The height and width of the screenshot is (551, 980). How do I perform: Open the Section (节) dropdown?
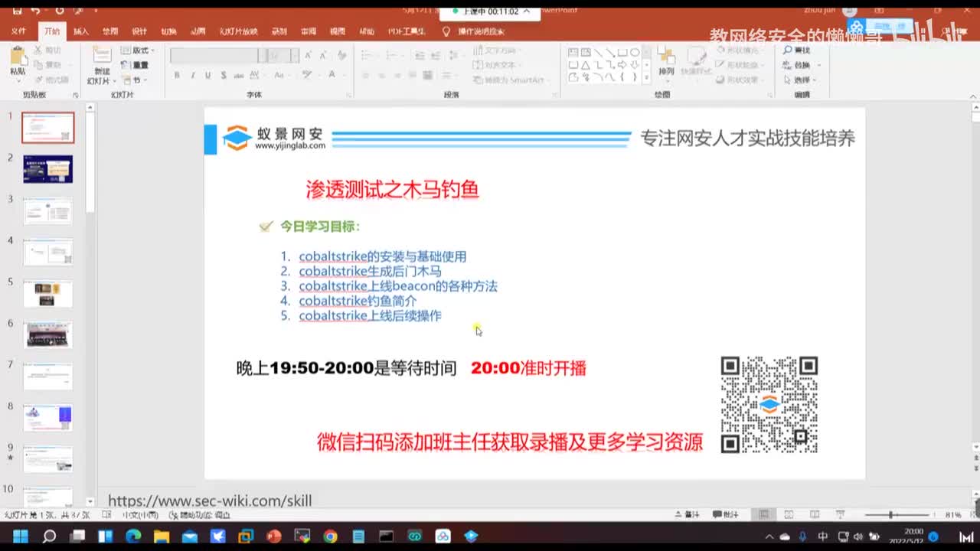click(x=134, y=80)
